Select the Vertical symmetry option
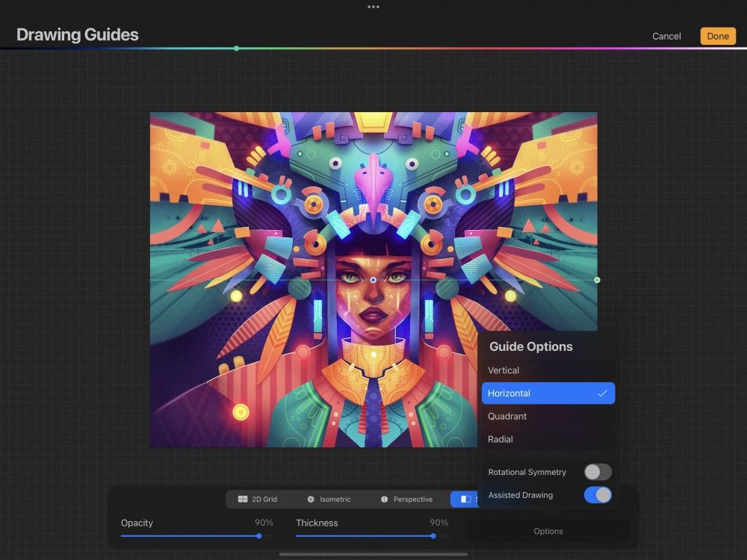 tap(548, 370)
